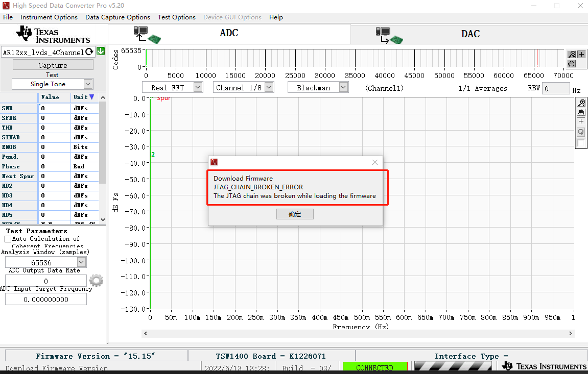Viewport: 588px width, 374px height.
Task: Click the scroll-down arrow of measurements table
Action: (103, 220)
